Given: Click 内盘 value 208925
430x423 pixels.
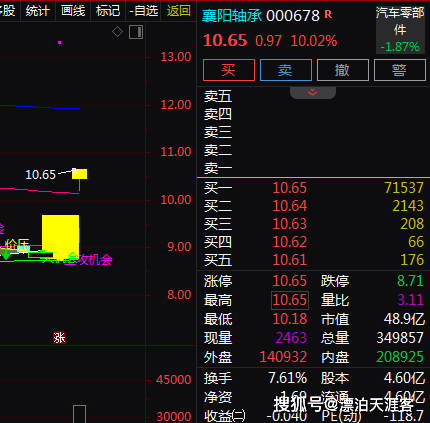Looking at the screenshot, I should click(400, 357).
